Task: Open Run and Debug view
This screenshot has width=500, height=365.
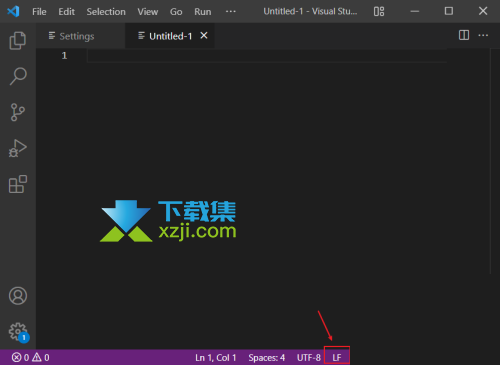Action: [18, 148]
